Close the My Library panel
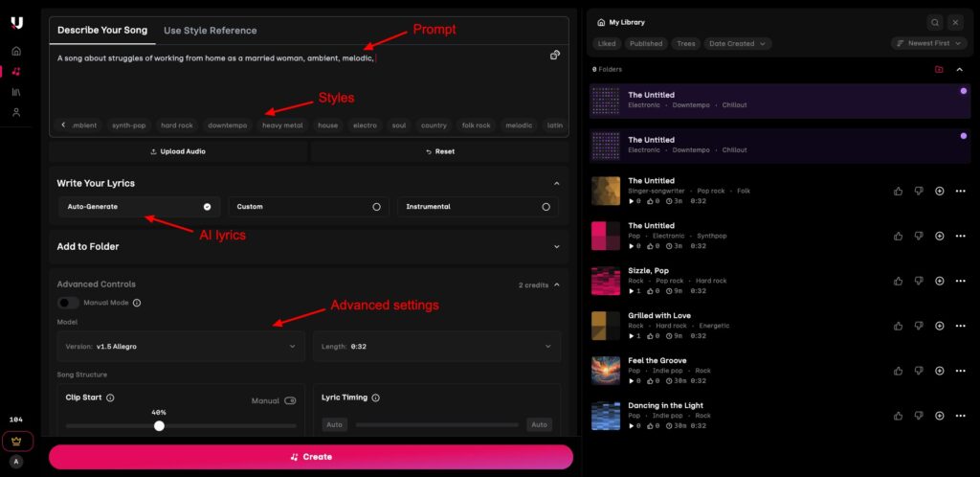The height and width of the screenshot is (477, 980). (955, 22)
